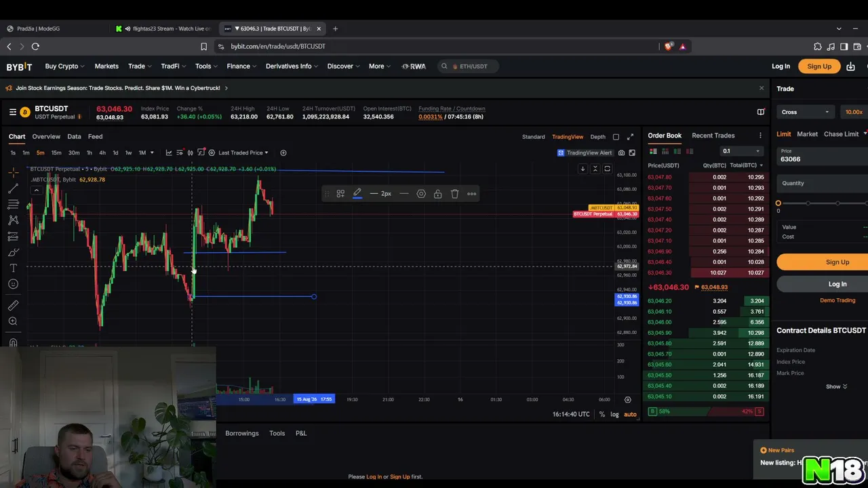The height and width of the screenshot is (488, 868).
Task: Open order book options menu
Action: coord(760,136)
